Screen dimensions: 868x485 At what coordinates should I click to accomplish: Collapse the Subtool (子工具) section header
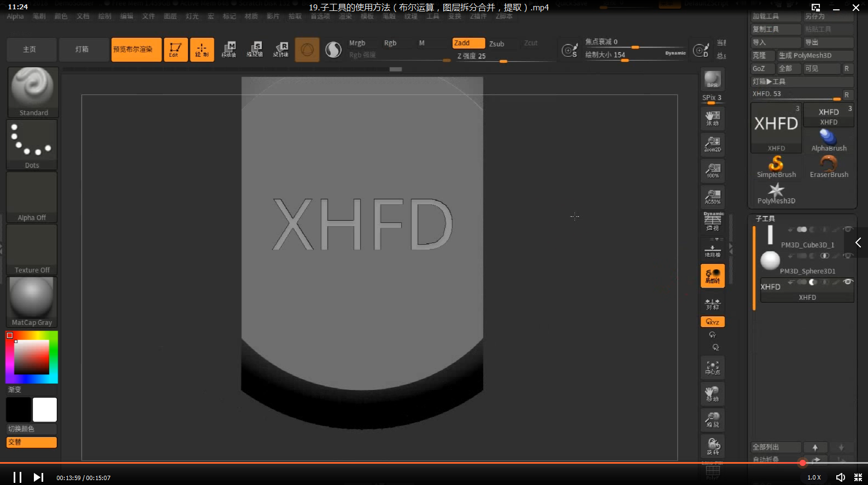coord(765,218)
